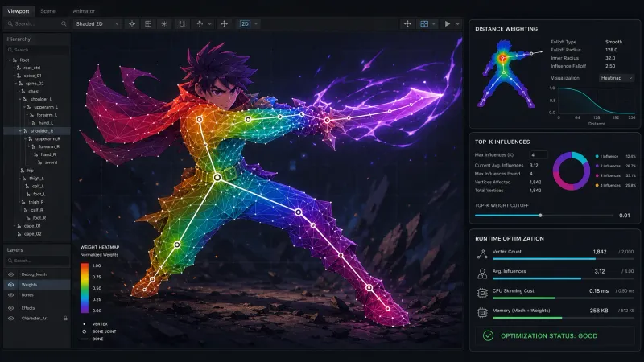Toggle the Effects layer eye icon
Screen dimensions: 644x362
click(x=11, y=308)
